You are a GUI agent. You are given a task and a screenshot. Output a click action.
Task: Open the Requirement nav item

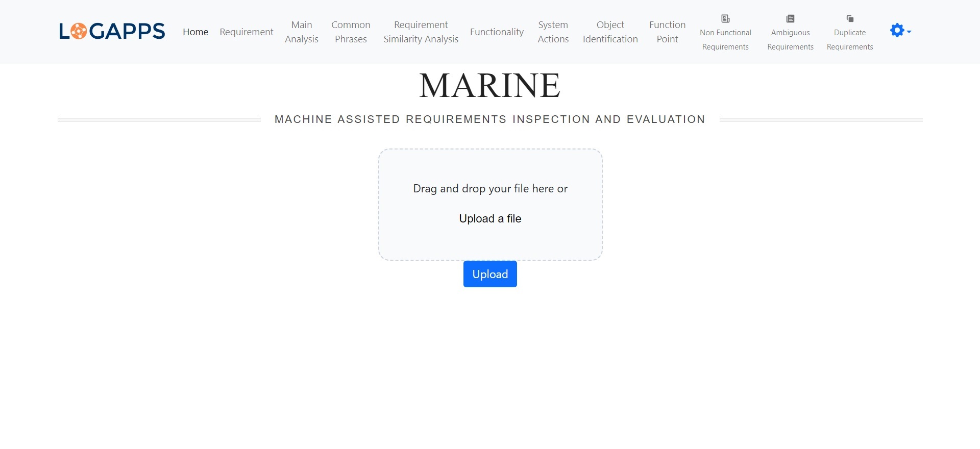point(247,32)
